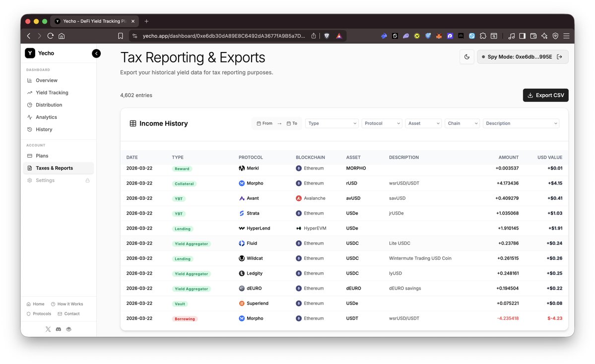
Task: Open the Contact footer link
Action: tap(68, 314)
